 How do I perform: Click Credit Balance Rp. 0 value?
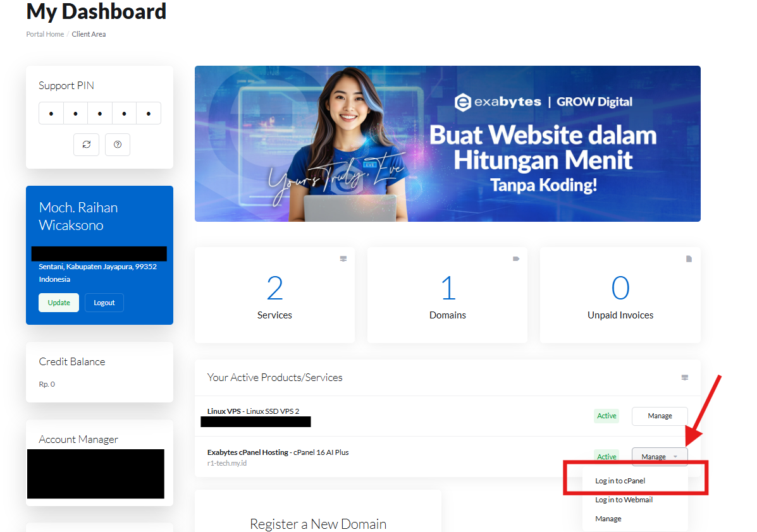(x=47, y=384)
